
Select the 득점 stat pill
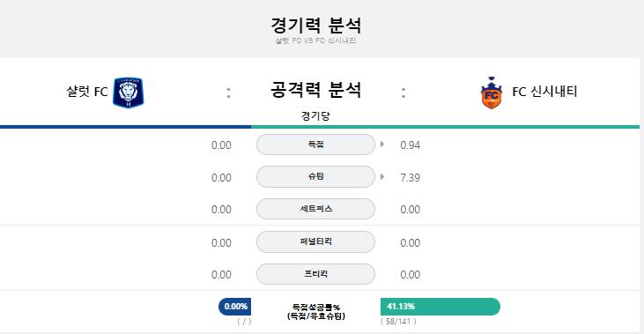pos(315,145)
